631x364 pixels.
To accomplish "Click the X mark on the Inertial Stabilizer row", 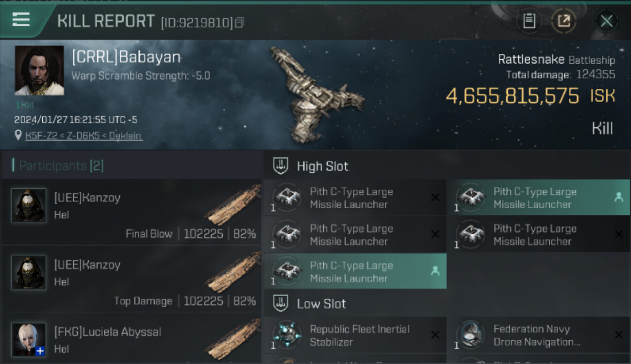I will (435, 335).
